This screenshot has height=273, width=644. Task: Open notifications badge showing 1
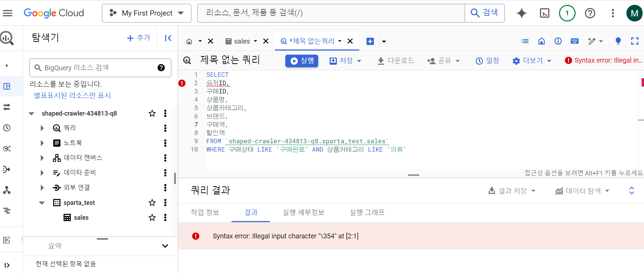click(x=567, y=13)
